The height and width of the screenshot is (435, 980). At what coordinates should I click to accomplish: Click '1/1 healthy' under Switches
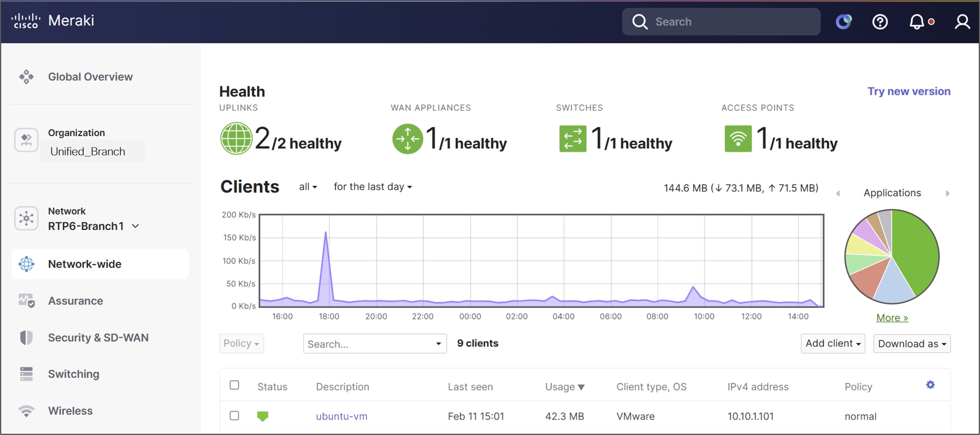632,139
